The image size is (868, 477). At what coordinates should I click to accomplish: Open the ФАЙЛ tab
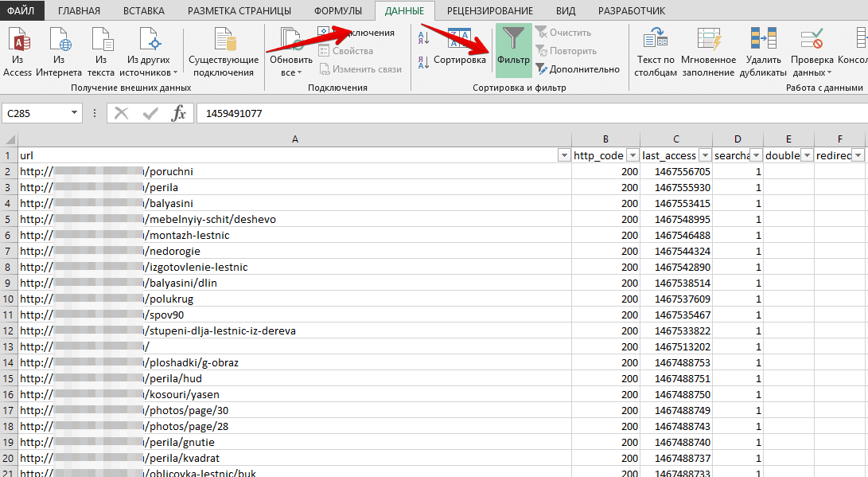point(21,10)
